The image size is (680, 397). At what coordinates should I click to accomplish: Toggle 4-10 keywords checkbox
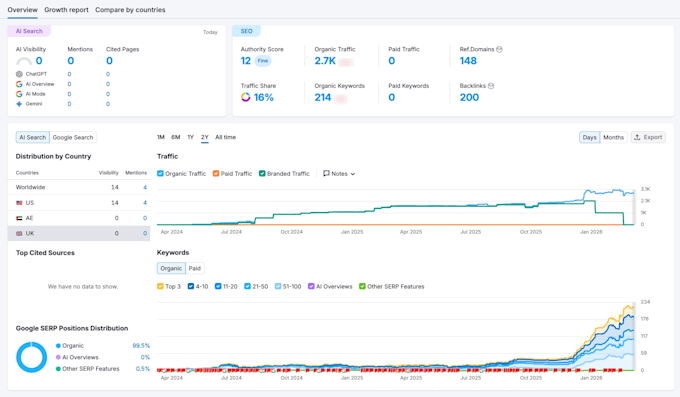pos(191,286)
